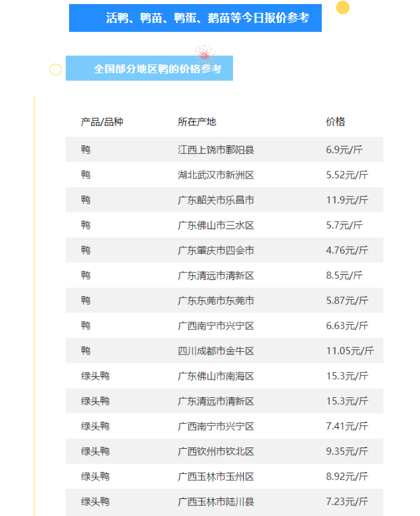Select the 广西钦州市钦北区 location cell

tap(215, 452)
